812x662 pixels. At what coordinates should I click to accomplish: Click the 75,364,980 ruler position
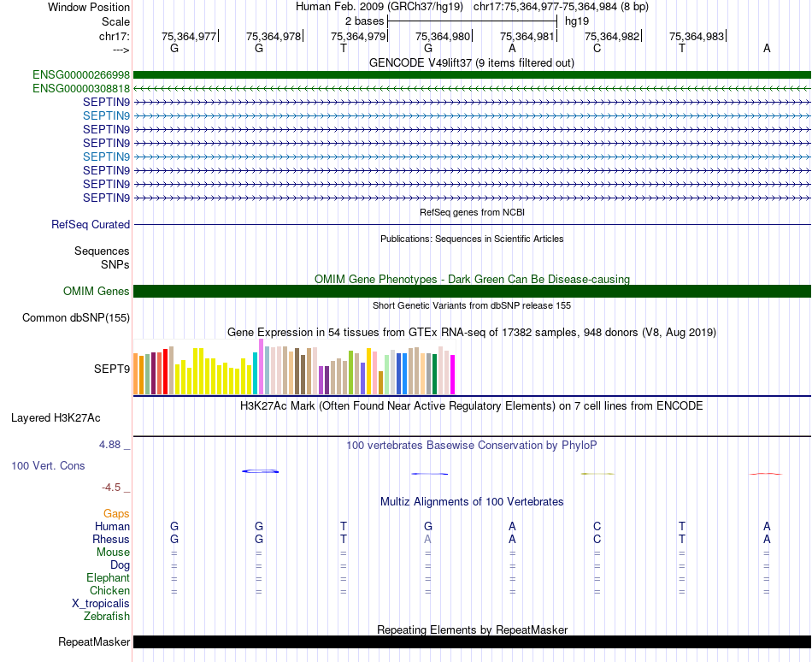pos(443,36)
